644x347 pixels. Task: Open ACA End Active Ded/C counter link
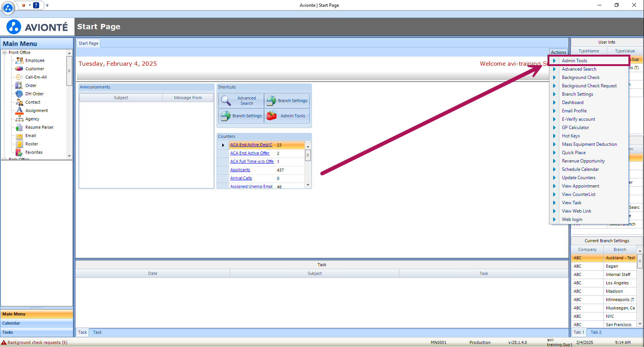[251, 145]
